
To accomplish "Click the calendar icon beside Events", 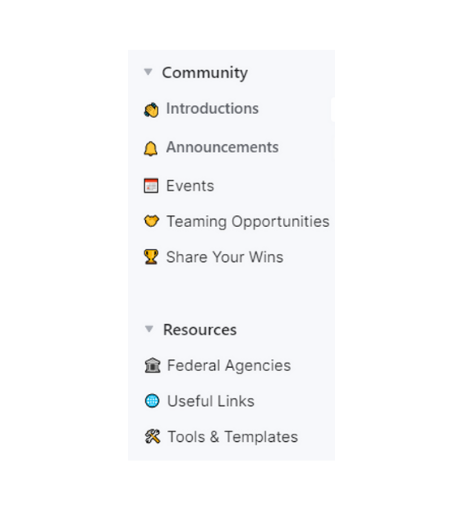I will (x=151, y=186).
